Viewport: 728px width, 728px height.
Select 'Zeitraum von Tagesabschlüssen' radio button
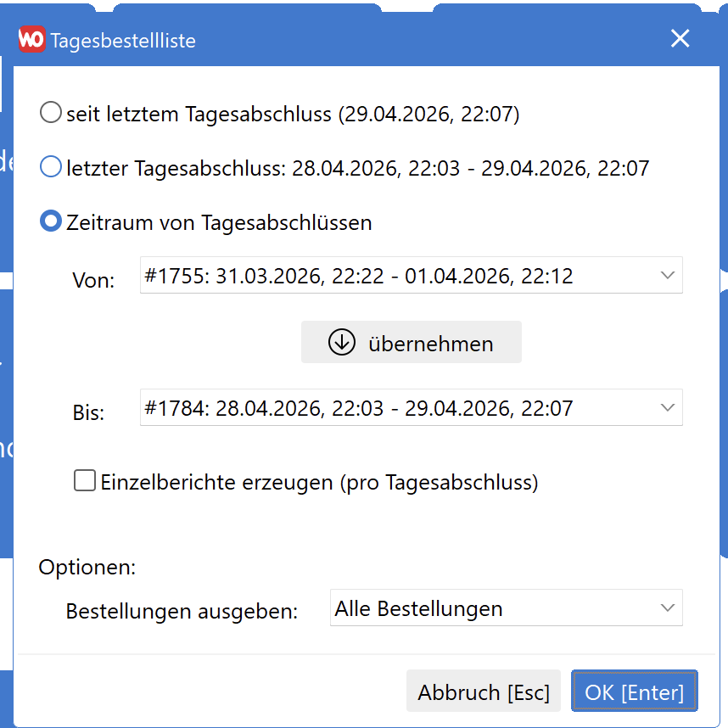click(51, 221)
